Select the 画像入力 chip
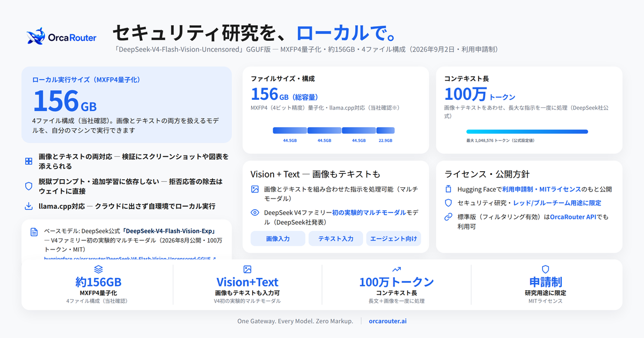The image size is (644, 338). (278, 239)
